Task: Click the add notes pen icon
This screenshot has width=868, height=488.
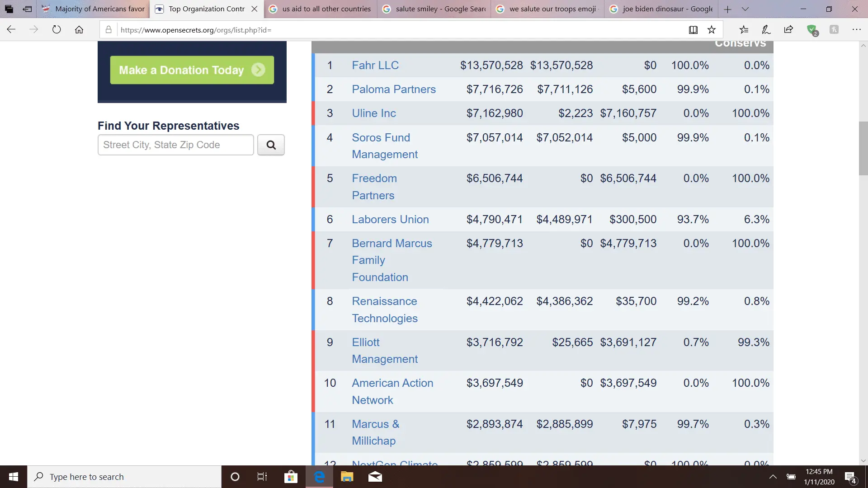Action: (766, 30)
